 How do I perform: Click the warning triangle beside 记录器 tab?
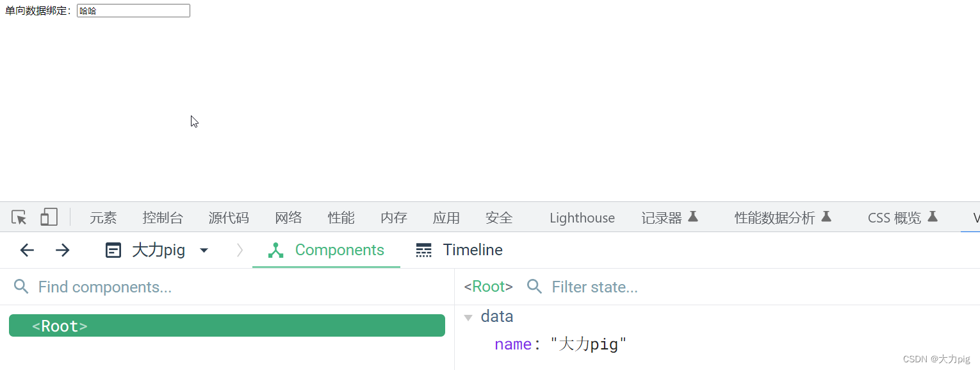(694, 217)
